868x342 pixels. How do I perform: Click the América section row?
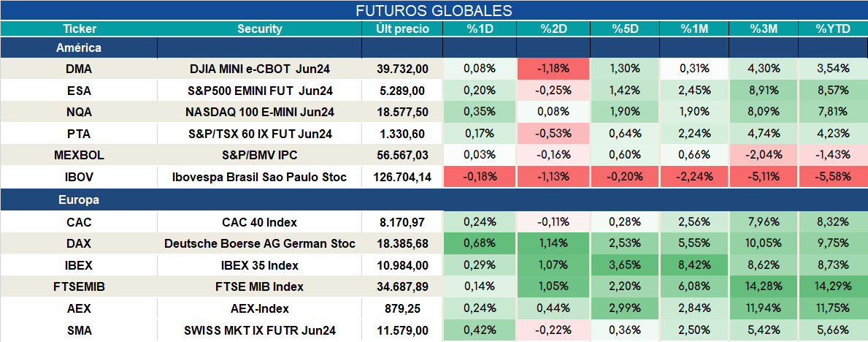434,47
